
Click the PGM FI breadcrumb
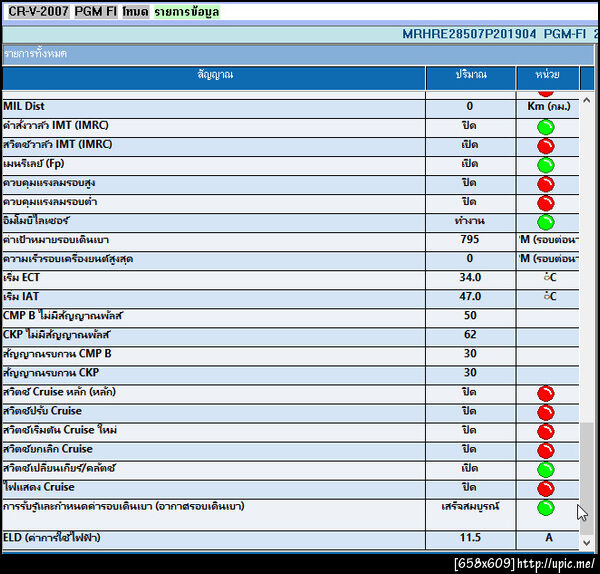point(96,11)
